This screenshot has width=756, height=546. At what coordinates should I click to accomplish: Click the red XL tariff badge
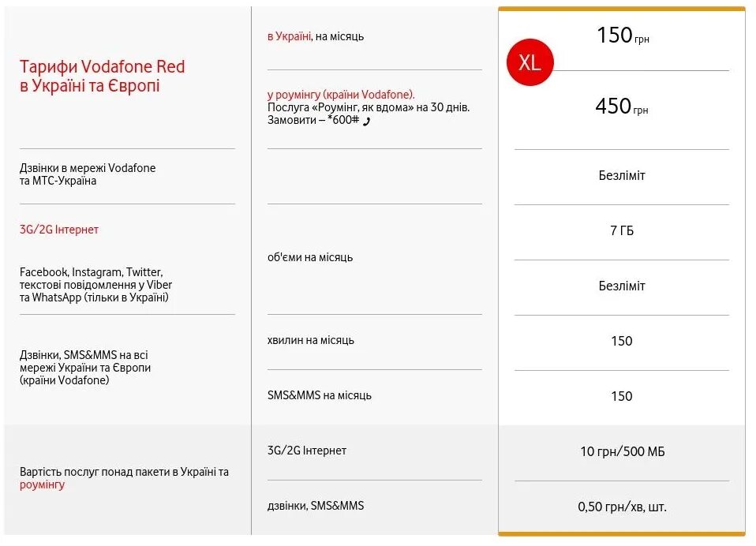point(530,62)
